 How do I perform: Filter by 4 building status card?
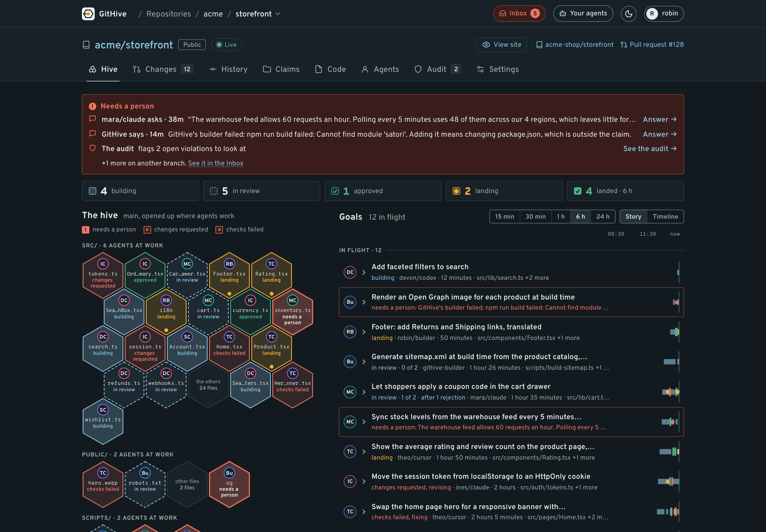point(140,191)
